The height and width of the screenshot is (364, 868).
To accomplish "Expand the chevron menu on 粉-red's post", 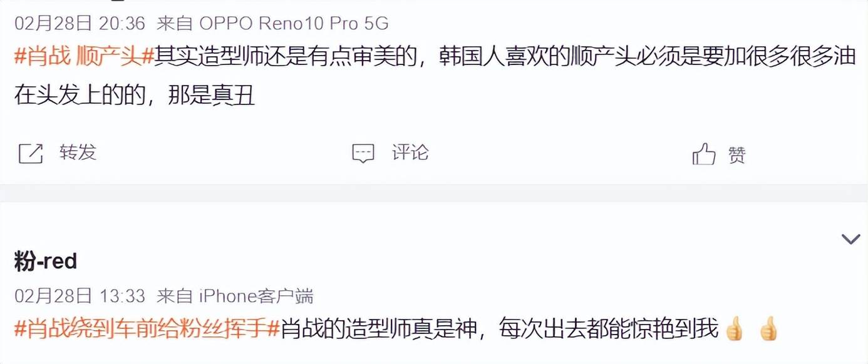I will 850,238.
